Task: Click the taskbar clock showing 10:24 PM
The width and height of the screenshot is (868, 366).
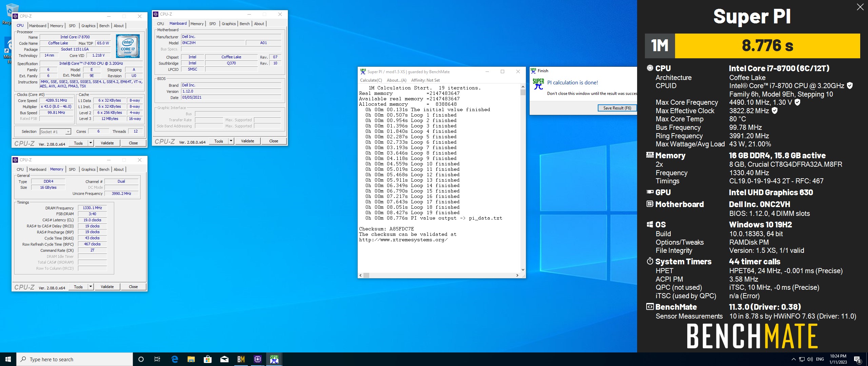Action: pos(838,359)
